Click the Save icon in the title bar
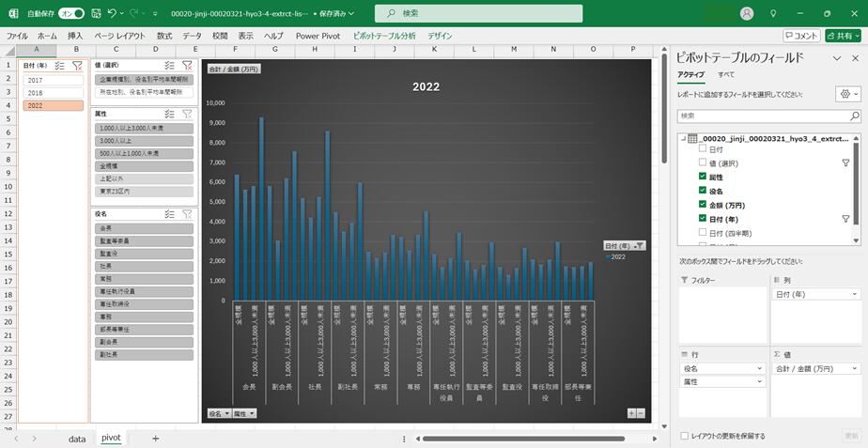Image resolution: width=868 pixels, height=448 pixels. pyautogui.click(x=95, y=14)
